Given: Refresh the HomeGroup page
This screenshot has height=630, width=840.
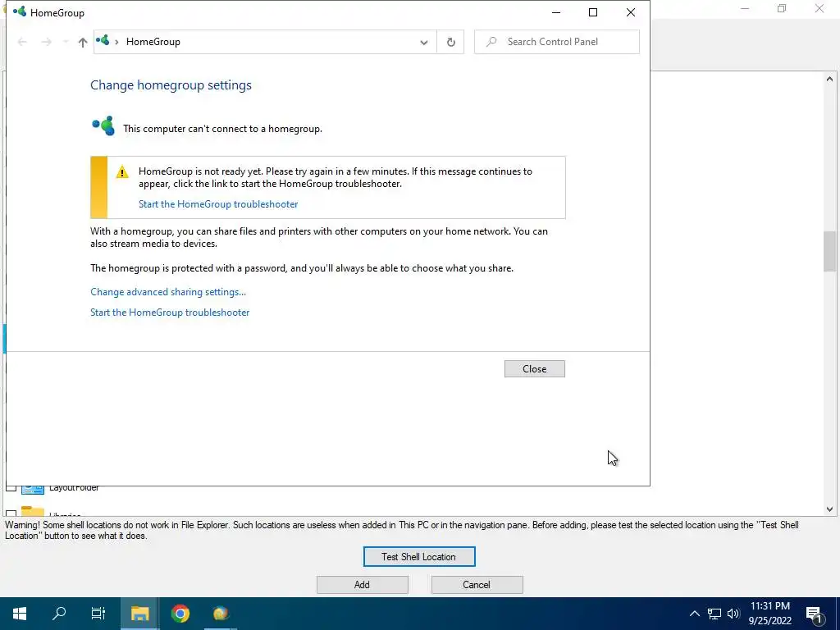Looking at the screenshot, I should [450, 42].
